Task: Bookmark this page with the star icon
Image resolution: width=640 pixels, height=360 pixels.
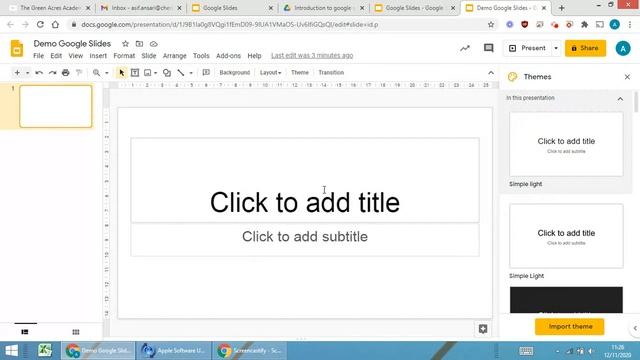Action: coord(491,24)
